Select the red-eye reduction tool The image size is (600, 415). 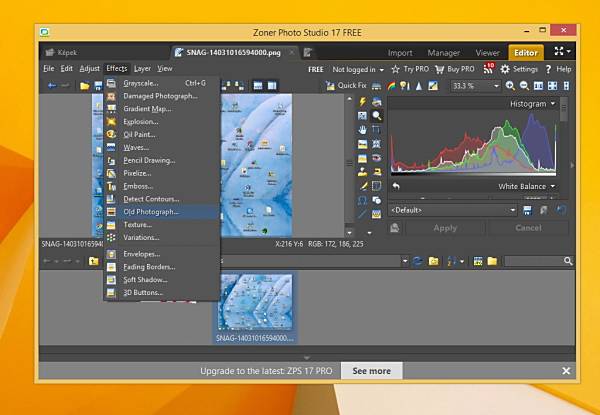point(377,158)
